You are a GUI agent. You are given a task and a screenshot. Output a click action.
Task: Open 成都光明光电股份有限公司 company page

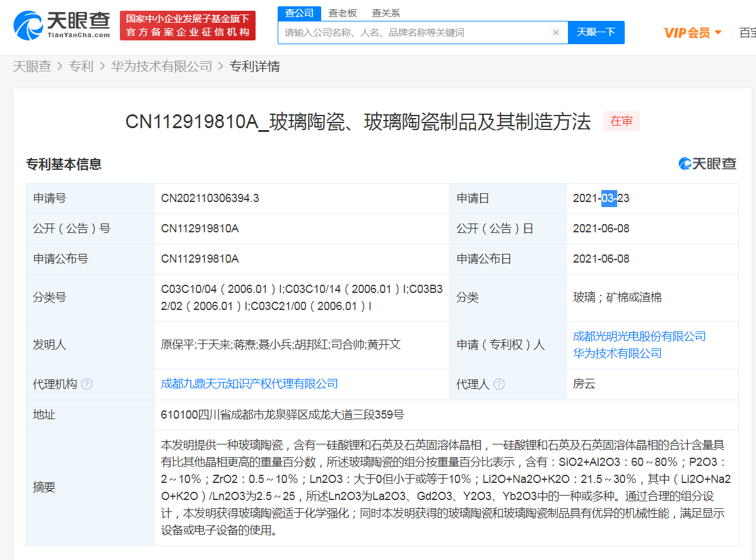pos(640,336)
